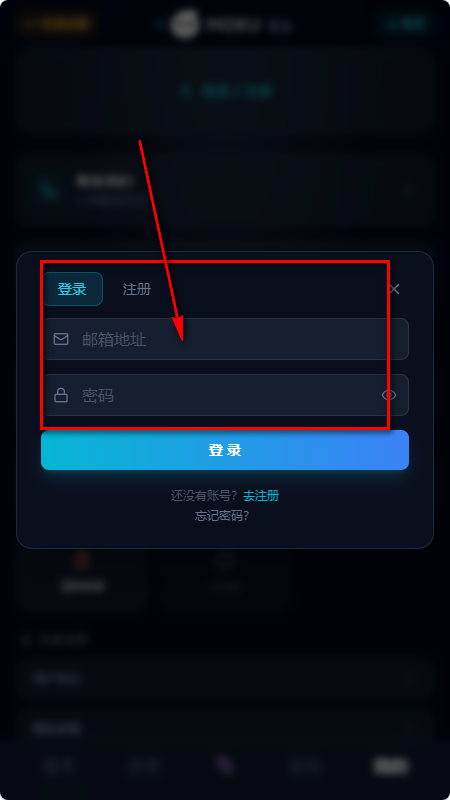Click the cyan button in top-right header
This screenshot has height=800, width=450.
406,23
